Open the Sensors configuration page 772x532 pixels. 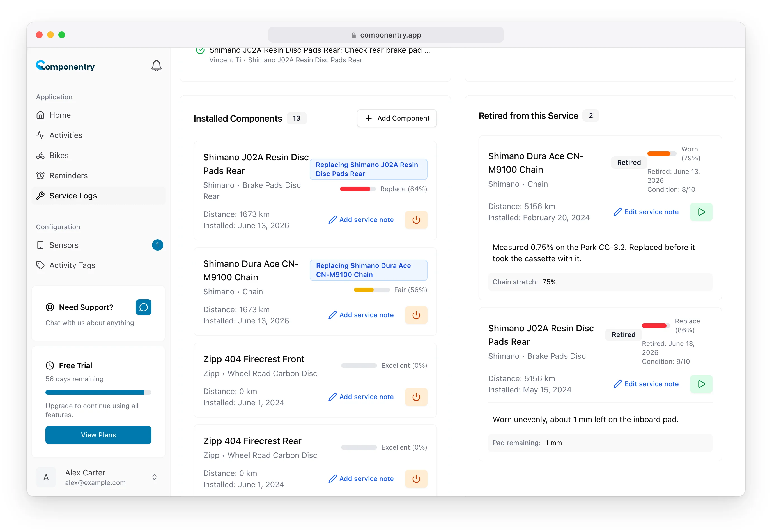98,245
